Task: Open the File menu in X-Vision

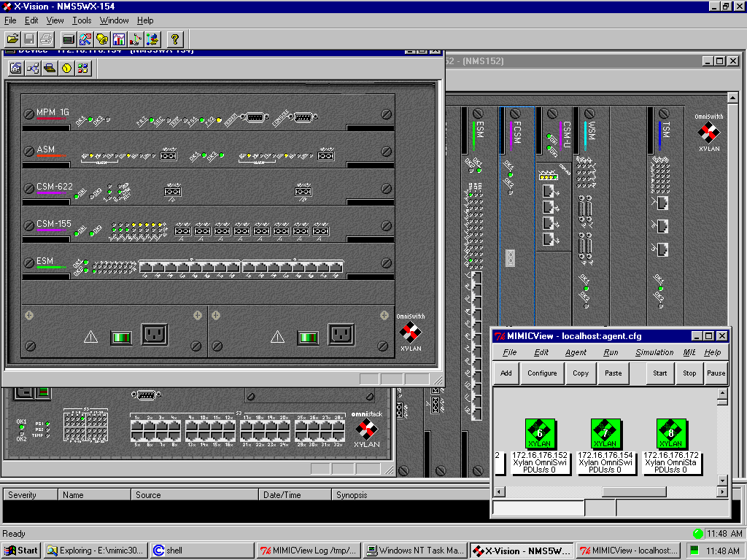Action: [x=10, y=20]
